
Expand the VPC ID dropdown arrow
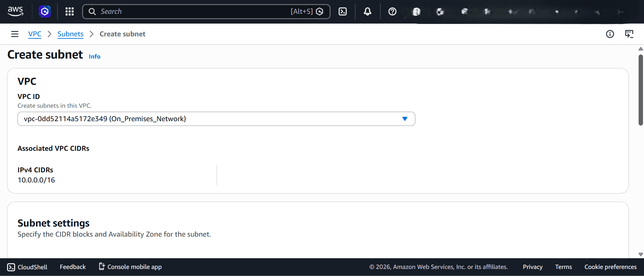point(405,119)
